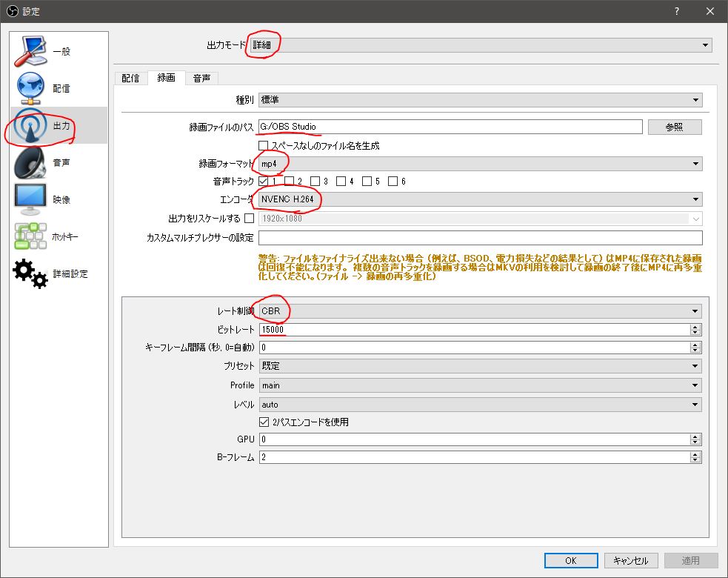Confirm settings with the OK button
728x578 pixels.
pos(571,560)
